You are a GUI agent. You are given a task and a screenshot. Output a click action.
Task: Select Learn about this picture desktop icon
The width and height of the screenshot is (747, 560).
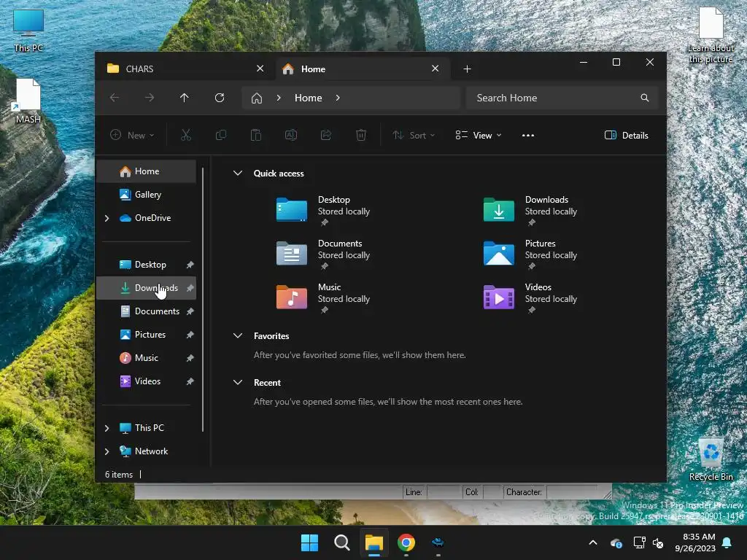711,36
